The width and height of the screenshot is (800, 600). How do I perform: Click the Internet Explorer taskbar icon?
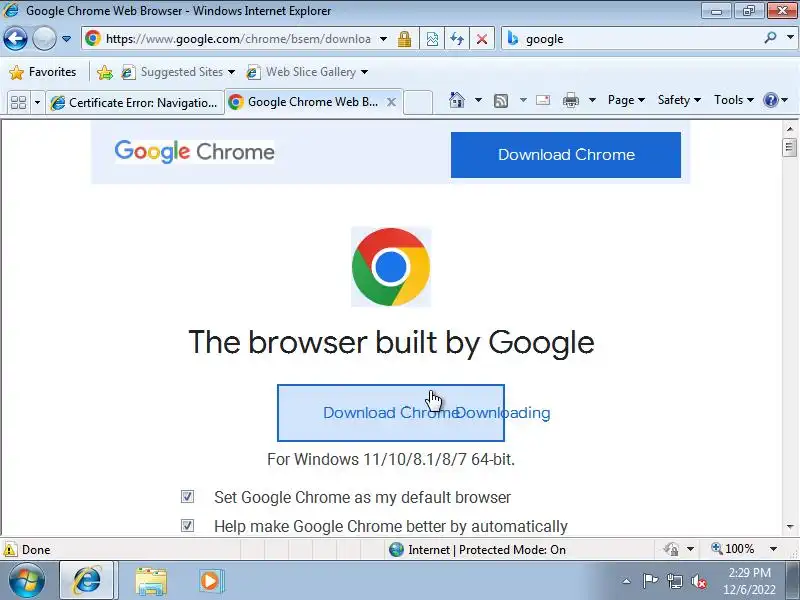pos(88,580)
